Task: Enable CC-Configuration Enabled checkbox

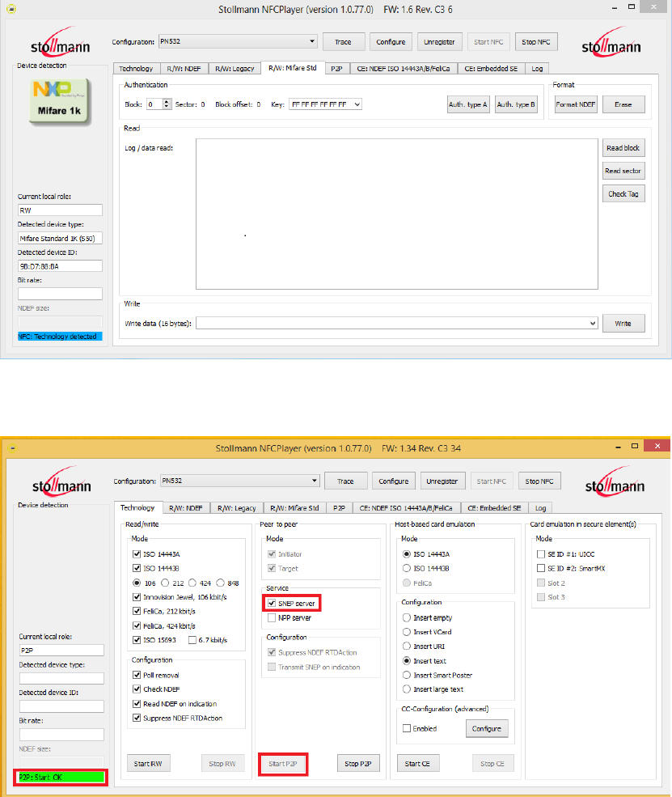Action: (x=406, y=728)
